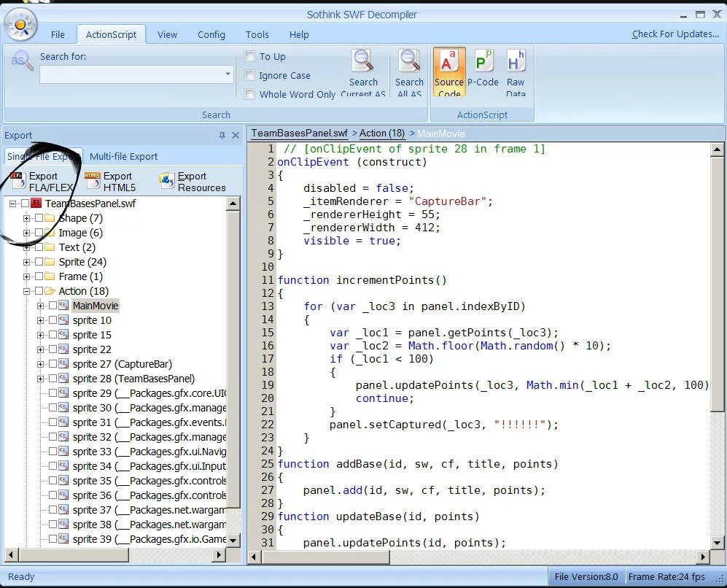727x588 pixels.
Task: Check the Action (18) folder checkbox
Action: pos(39,291)
